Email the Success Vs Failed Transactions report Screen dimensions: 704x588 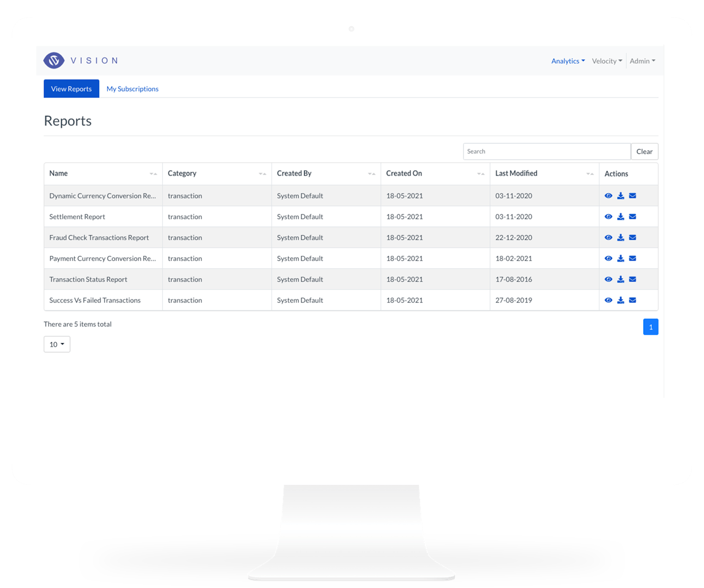pos(632,300)
